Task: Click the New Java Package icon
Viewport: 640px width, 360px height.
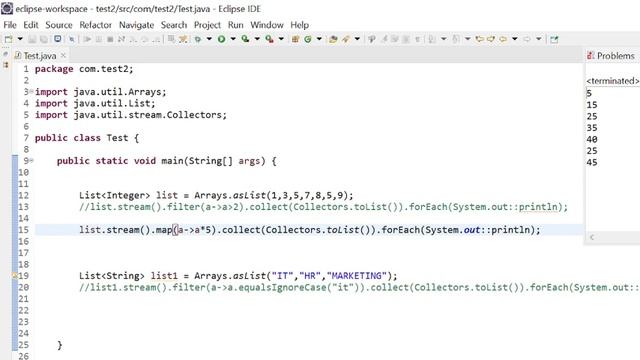Action: pyautogui.click(x=295, y=39)
